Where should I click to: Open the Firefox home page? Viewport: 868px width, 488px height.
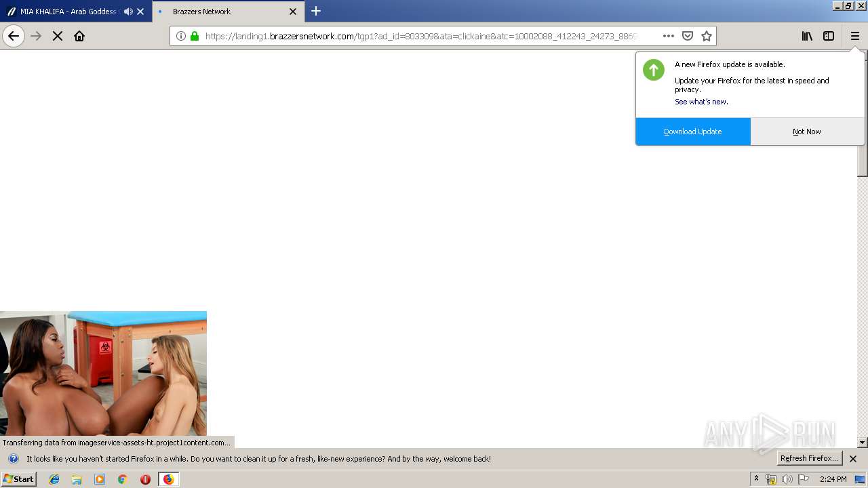79,36
